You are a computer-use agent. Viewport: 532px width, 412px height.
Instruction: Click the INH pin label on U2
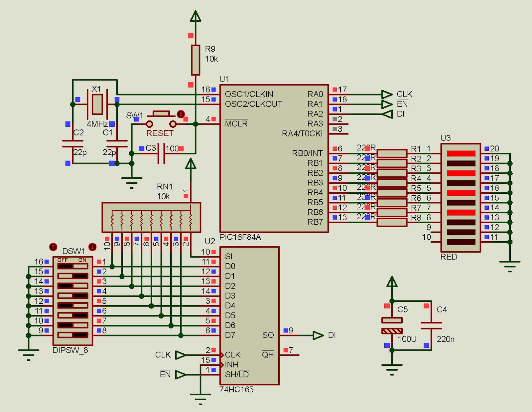pos(232,365)
